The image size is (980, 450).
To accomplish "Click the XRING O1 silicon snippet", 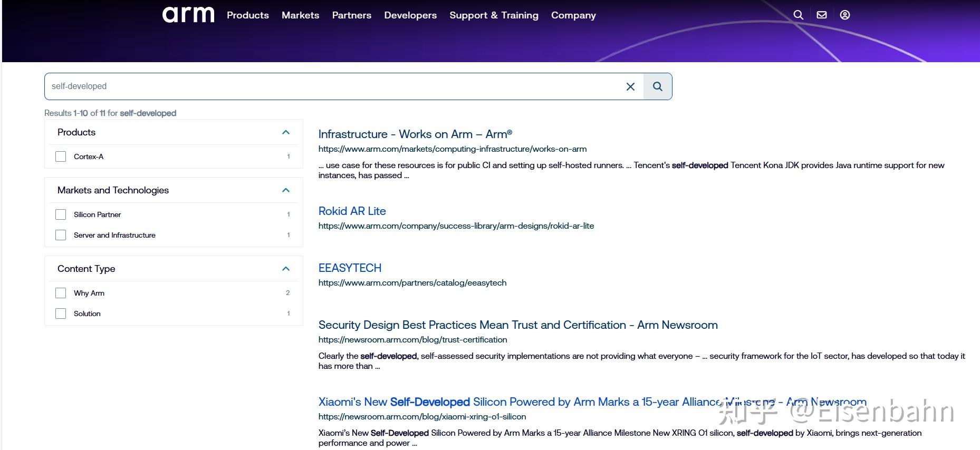I will (x=620, y=438).
